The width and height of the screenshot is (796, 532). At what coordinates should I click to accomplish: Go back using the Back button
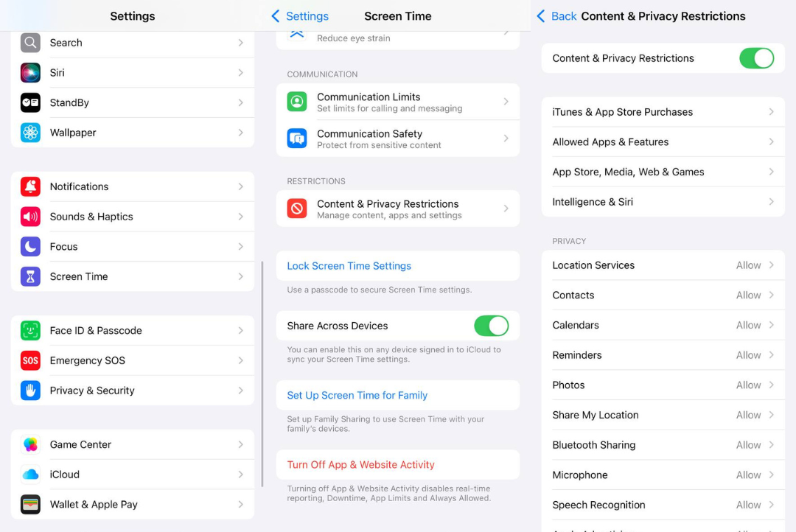556,16
